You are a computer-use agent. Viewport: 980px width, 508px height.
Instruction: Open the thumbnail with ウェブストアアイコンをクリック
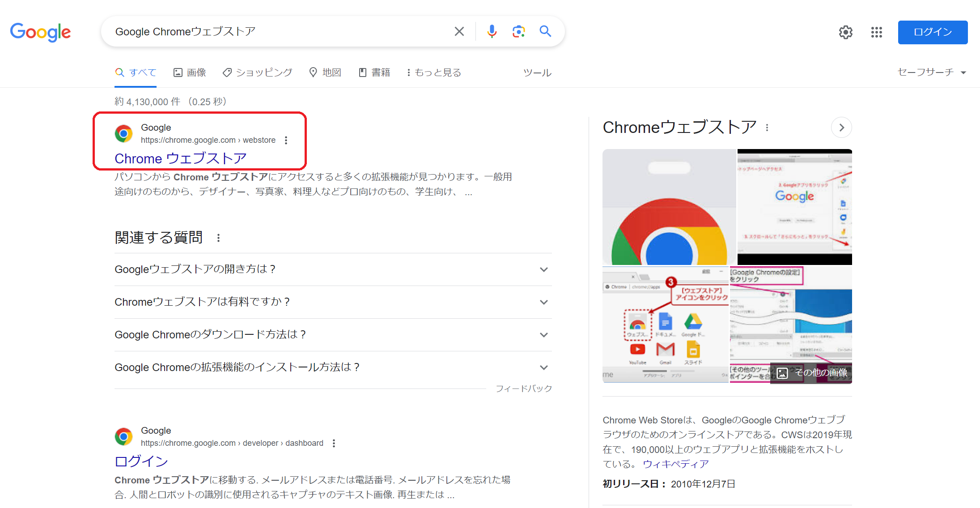[666, 325]
